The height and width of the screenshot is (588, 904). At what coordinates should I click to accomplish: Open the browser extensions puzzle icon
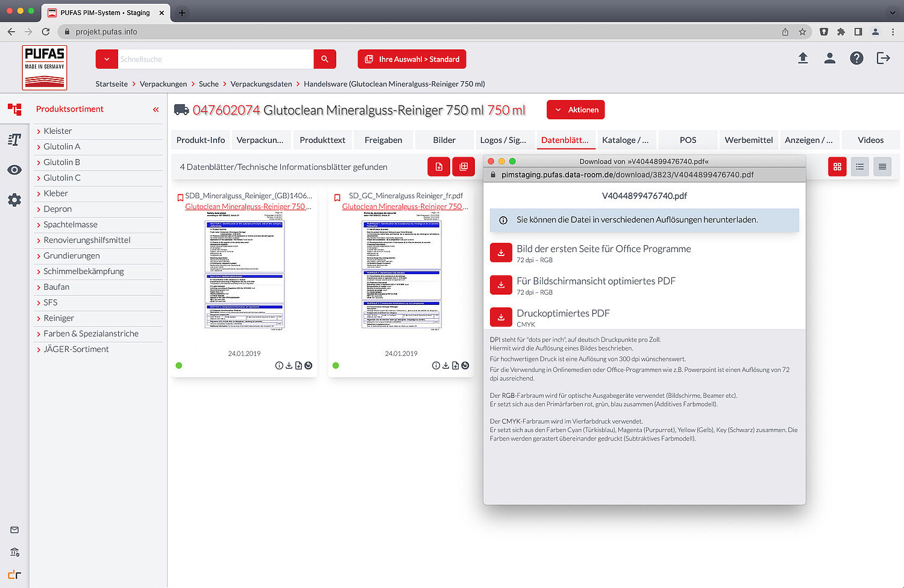coord(841,31)
